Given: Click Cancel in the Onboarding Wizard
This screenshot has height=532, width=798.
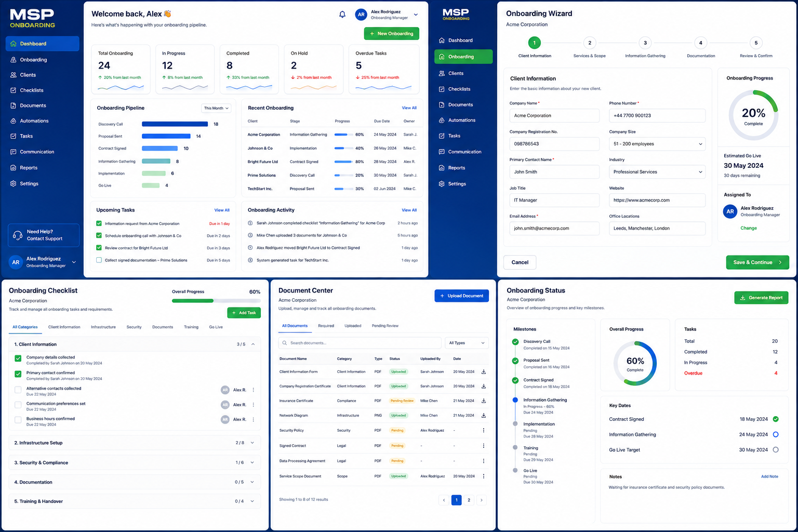Looking at the screenshot, I should (x=520, y=262).
